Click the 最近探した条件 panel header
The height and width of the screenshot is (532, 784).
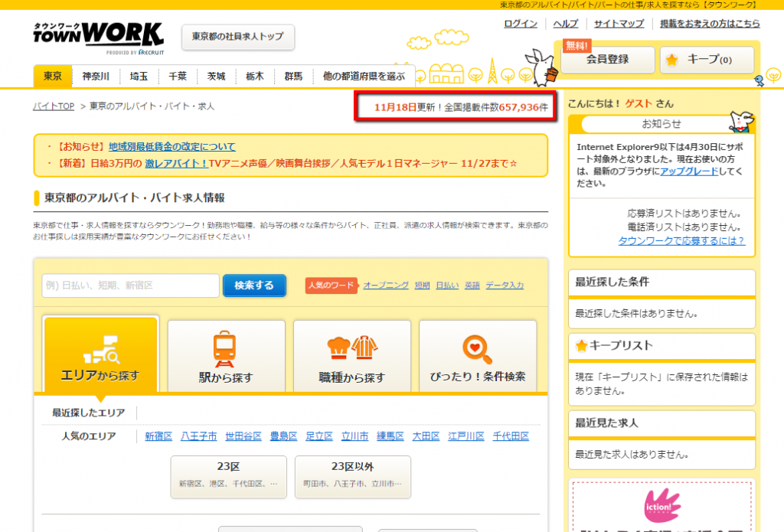tap(661, 282)
